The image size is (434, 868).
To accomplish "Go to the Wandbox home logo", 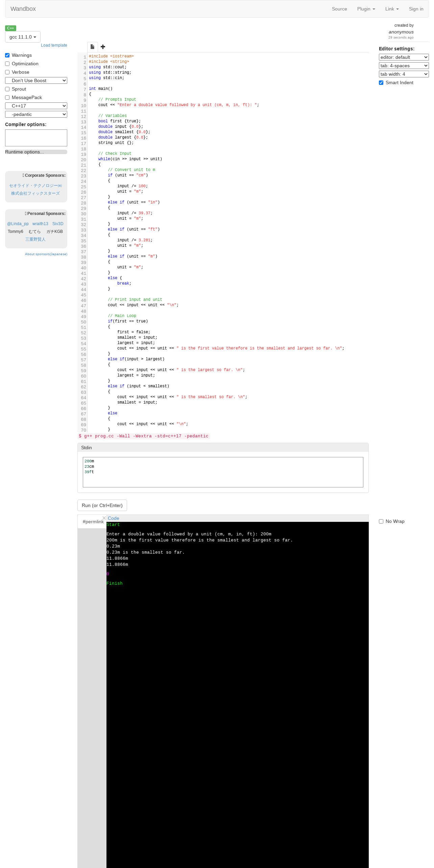I will click(23, 9).
